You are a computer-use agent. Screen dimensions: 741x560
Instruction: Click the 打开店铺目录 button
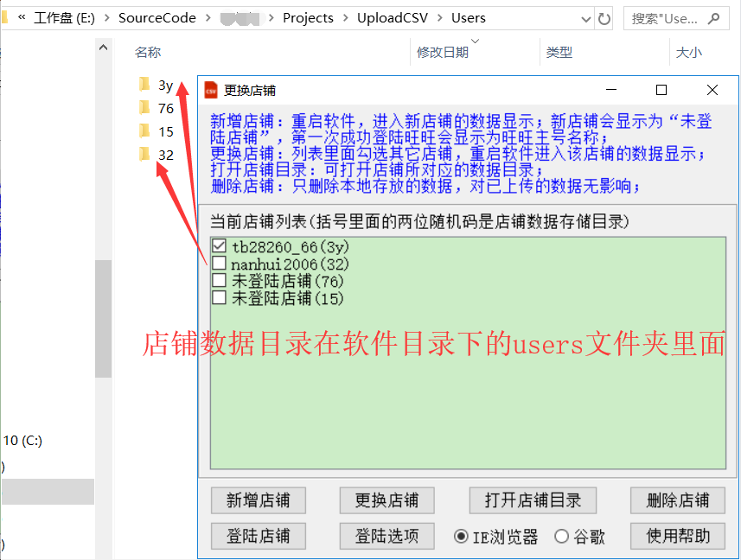pos(533,500)
